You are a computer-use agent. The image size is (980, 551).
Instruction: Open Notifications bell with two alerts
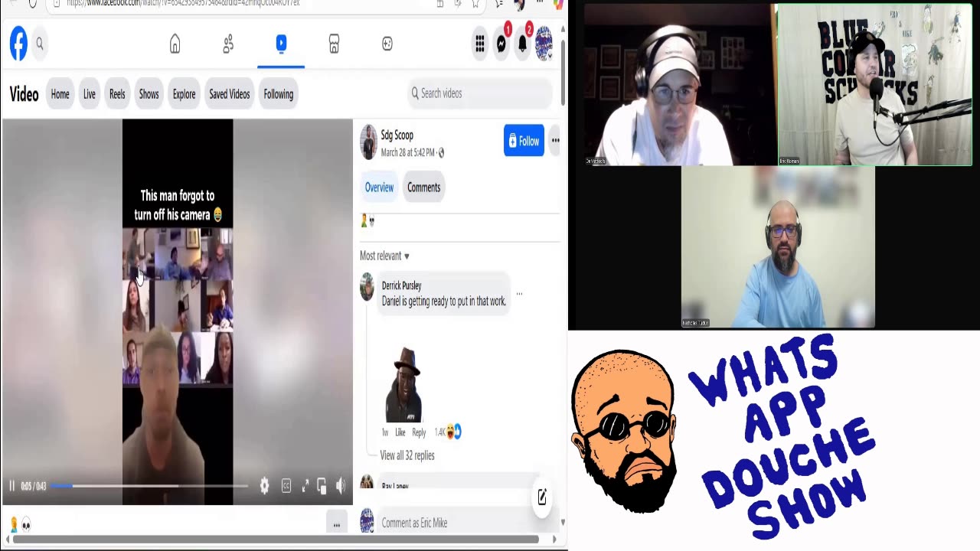coord(524,44)
